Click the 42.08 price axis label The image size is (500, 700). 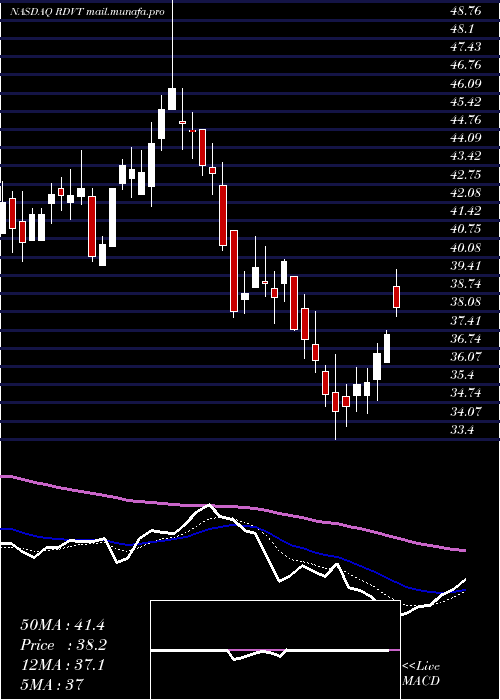point(465,193)
